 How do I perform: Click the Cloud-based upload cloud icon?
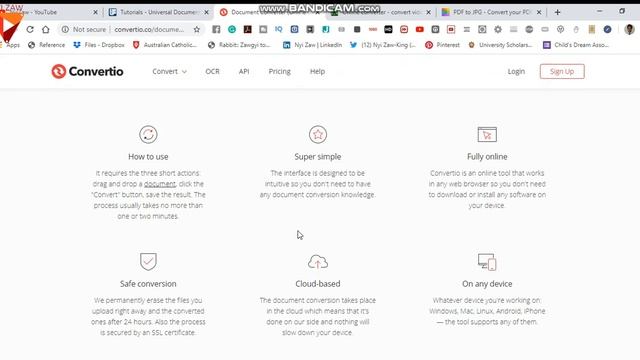(318, 262)
